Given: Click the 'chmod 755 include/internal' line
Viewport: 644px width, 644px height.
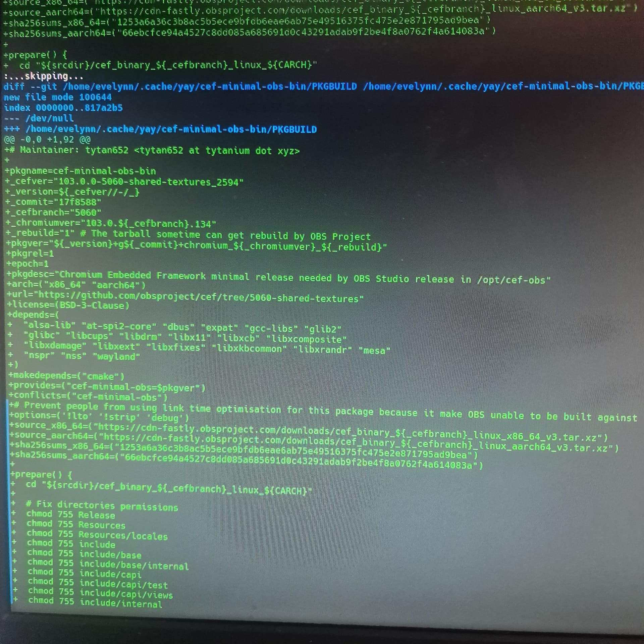Looking at the screenshot, I should (x=88, y=602).
